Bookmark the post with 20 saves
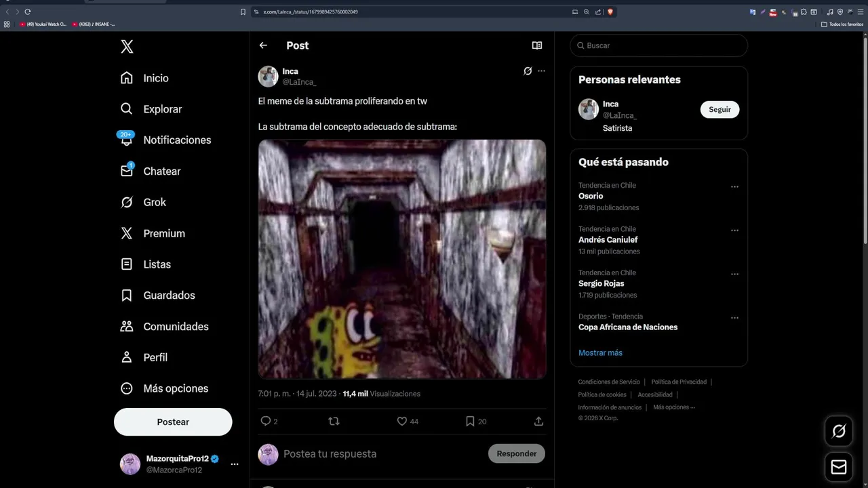Screen dimensions: 868x488 point(470,421)
